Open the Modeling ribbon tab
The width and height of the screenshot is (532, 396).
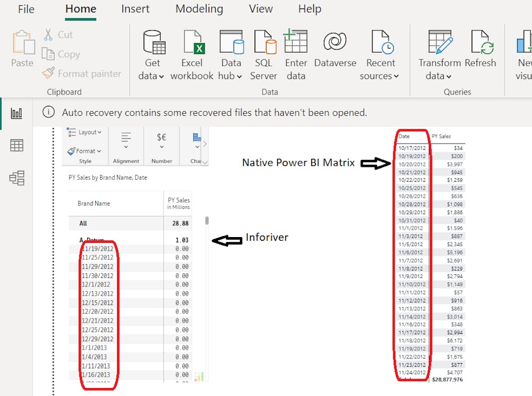199,9
